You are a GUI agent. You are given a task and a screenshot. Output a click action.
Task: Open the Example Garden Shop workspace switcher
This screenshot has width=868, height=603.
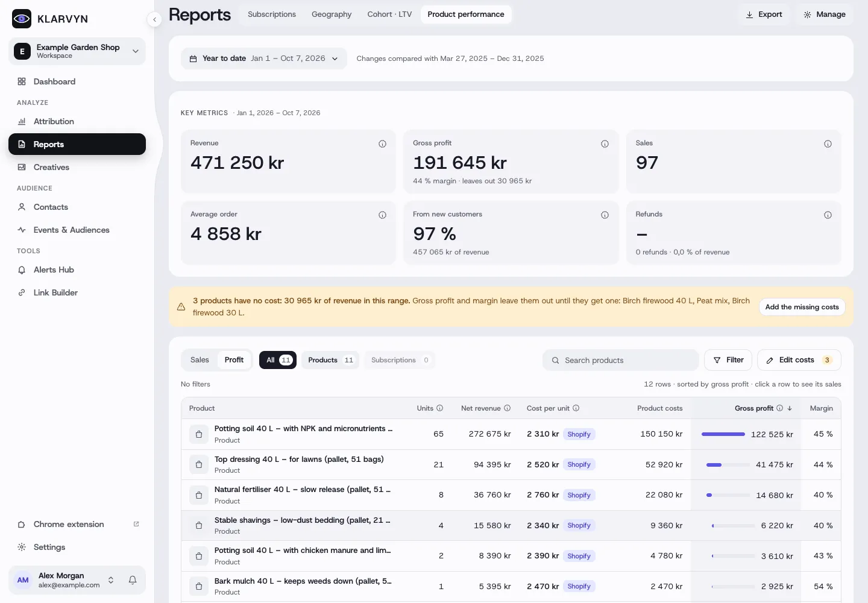pos(77,51)
